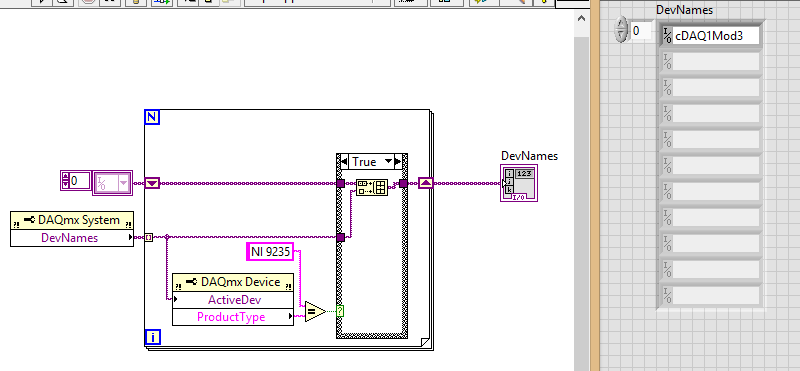The width and height of the screenshot is (800, 371).
Task: Click the DAQmx System property node header
Action: tap(72, 220)
